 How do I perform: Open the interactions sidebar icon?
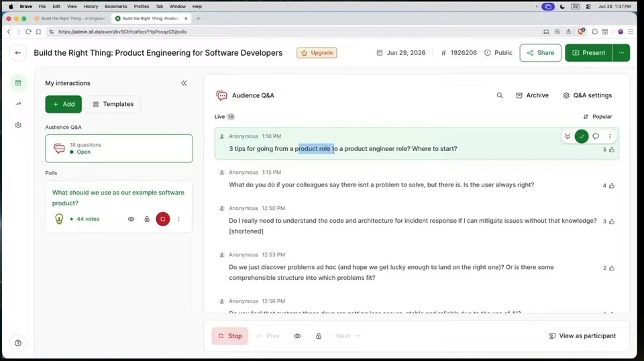[18, 83]
